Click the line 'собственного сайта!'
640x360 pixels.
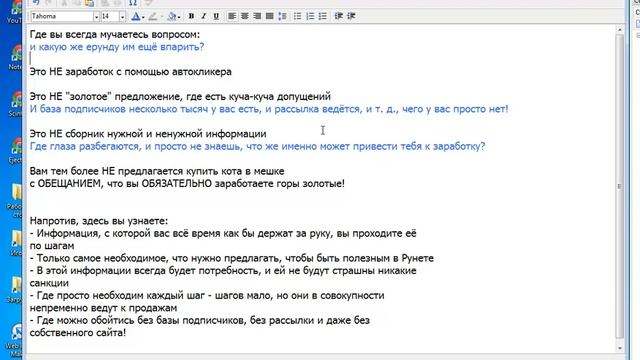pyautogui.click(x=78, y=333)
